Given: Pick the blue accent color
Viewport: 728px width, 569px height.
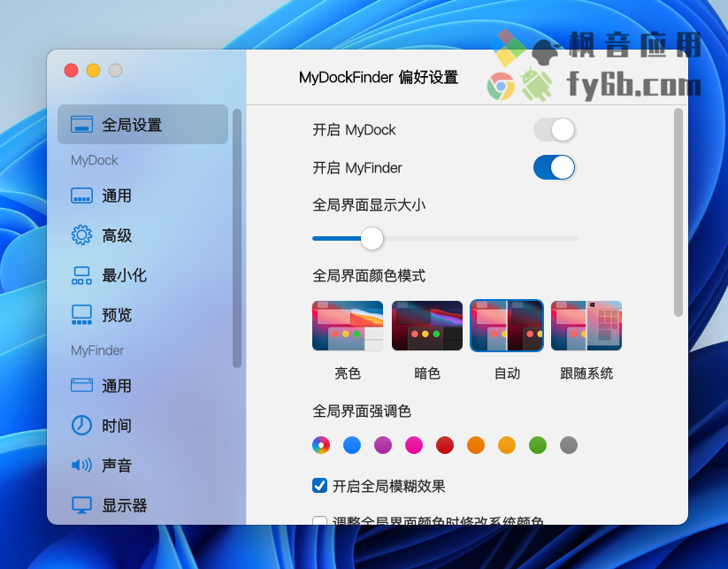Looking at the screenshot, I should pos(352,445).
